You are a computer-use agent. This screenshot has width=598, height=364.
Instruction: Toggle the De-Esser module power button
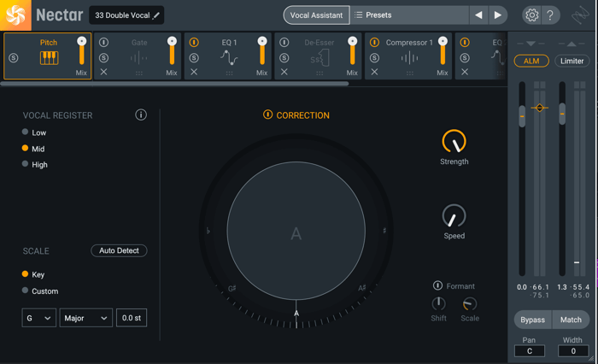tap(284, 43)
